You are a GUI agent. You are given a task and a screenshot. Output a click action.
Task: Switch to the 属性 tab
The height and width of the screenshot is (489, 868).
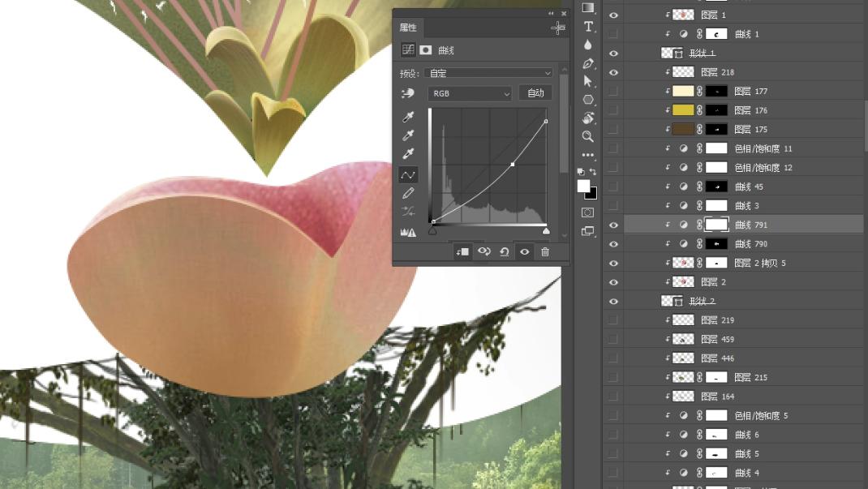click(408, 28)
